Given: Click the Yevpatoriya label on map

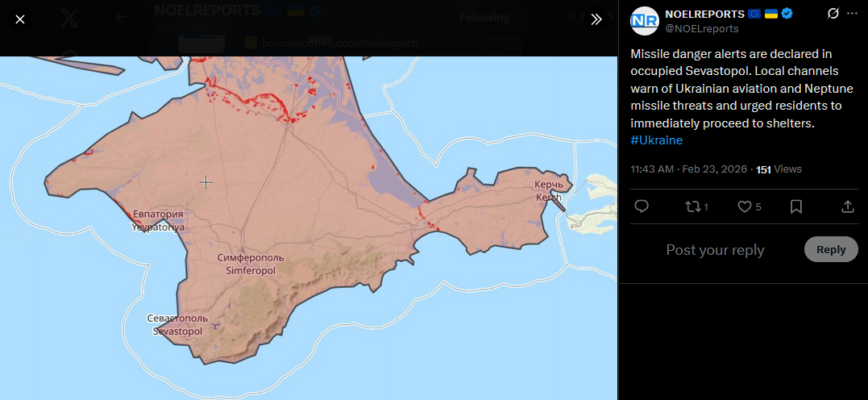Looking at the screenshot, I should (x=158, y=220).
